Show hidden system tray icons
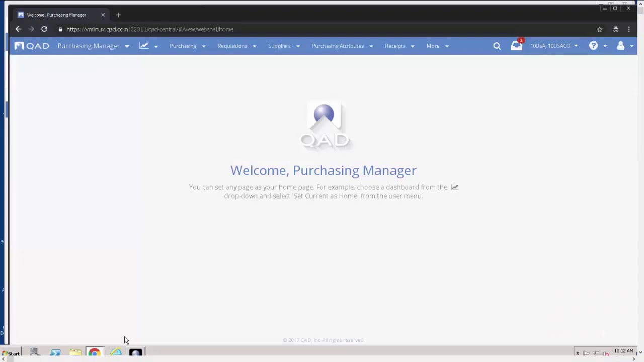Image resolution: width=644 pixels, height=362 pixels. [x=578, y=353]
